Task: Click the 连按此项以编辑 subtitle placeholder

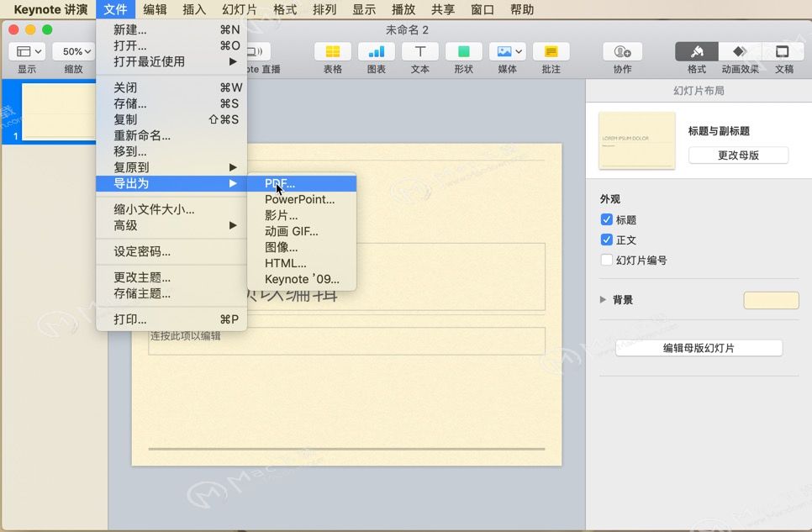Action: pyautogui.click(x=346, y=341)
